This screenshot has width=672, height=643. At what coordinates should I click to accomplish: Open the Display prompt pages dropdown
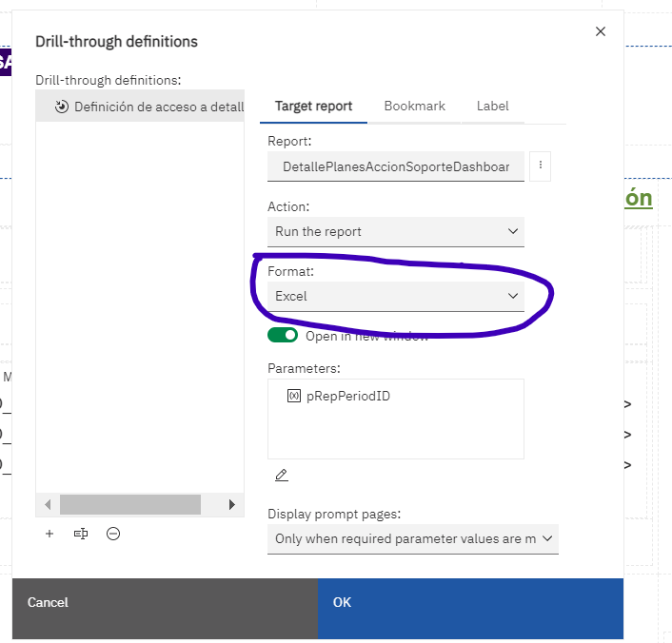[413, 539]
